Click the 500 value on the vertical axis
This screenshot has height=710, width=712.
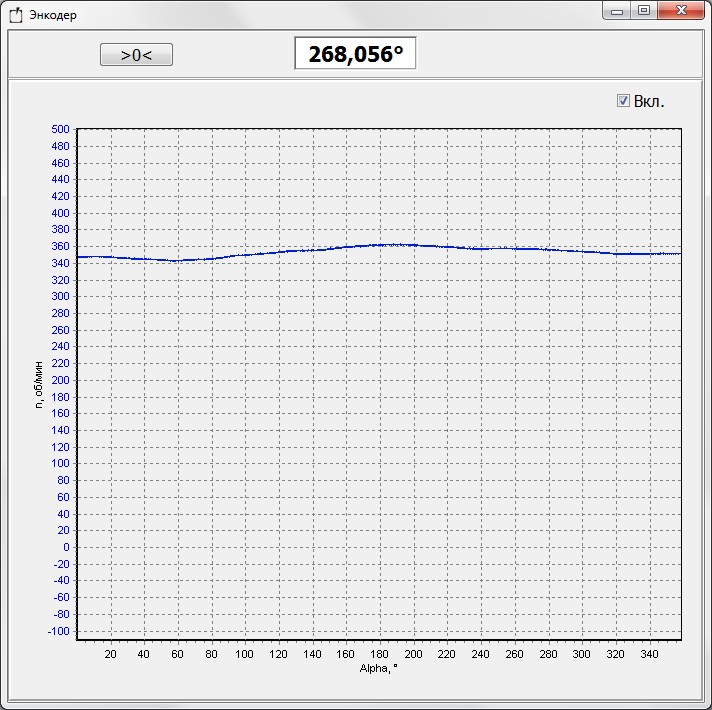(x=60, y=129)
